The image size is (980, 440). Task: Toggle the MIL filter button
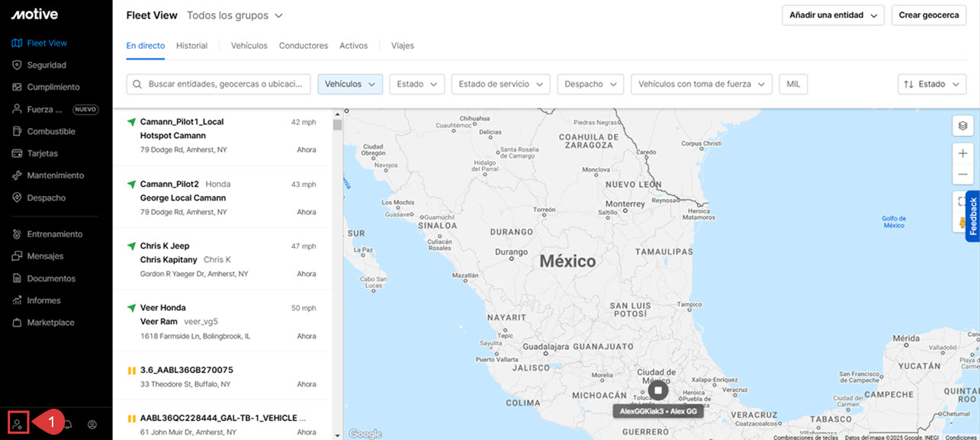pyautogui.click(x=793, y=85)
